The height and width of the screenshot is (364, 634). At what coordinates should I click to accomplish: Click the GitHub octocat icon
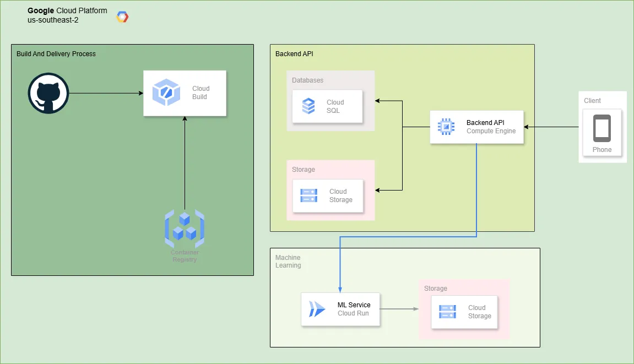48,93
